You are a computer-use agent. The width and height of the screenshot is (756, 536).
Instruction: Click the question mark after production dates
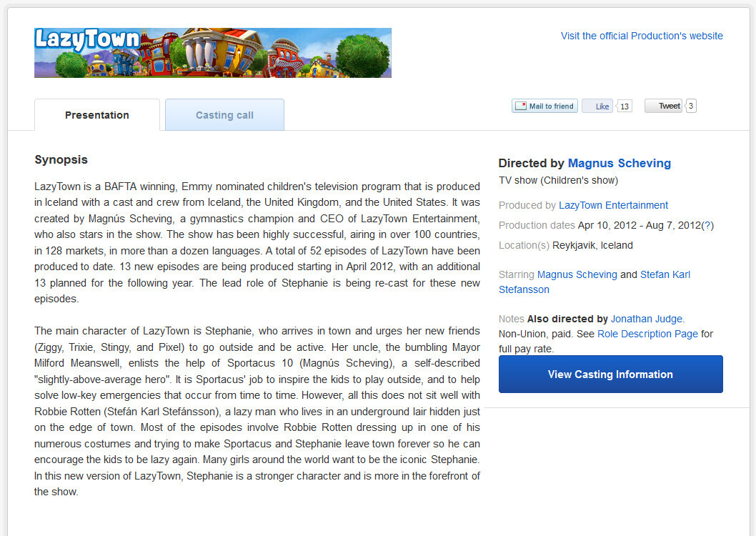[x=707, y=225]
